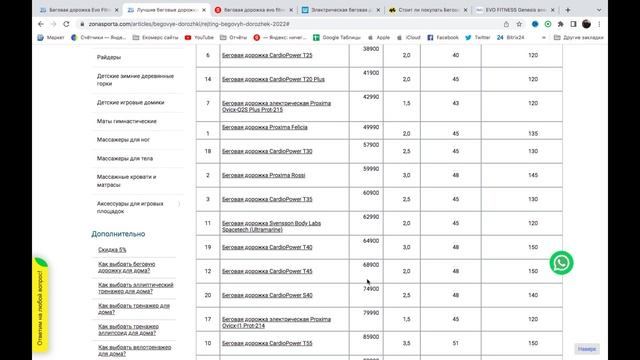Switch to the Стоит ли покупать tab
640x360 pixels.
click(x=428, y=10)
